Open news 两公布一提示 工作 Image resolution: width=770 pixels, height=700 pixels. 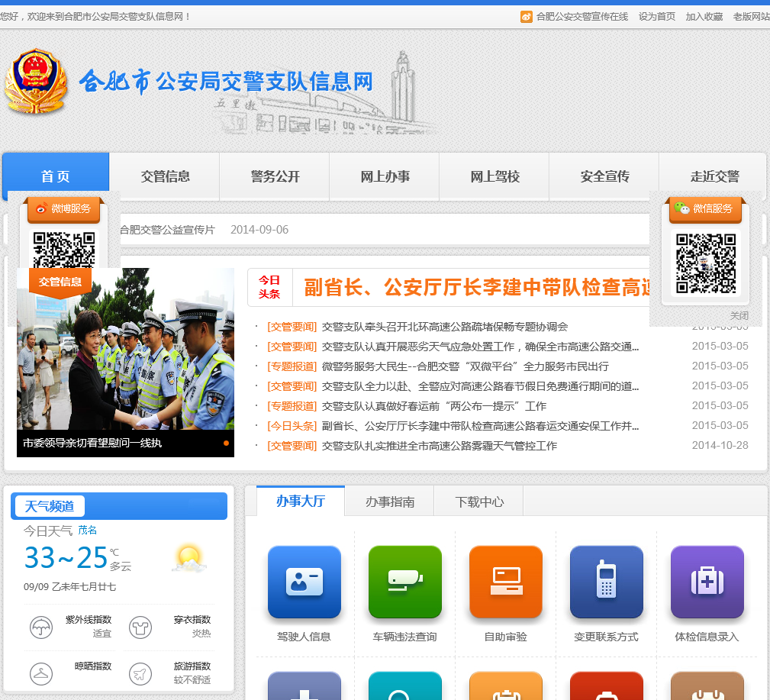(x=433, y=406)
